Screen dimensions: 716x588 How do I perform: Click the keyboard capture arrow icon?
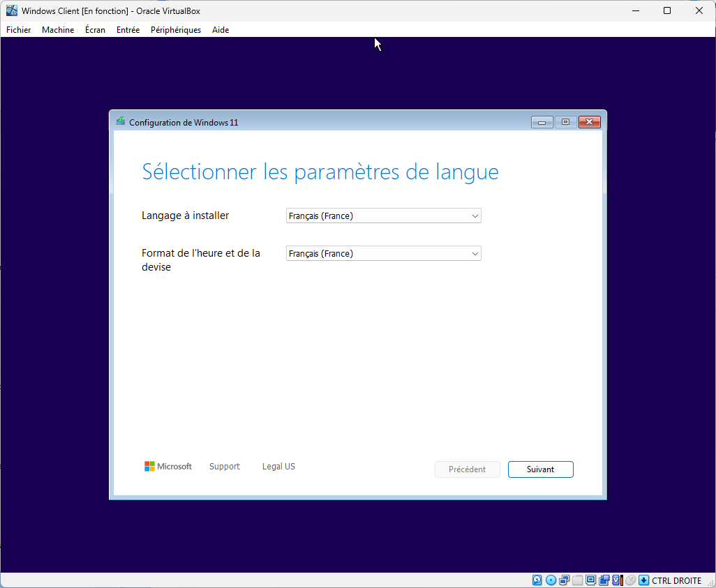pyautogui.click(x=643, y=580)
